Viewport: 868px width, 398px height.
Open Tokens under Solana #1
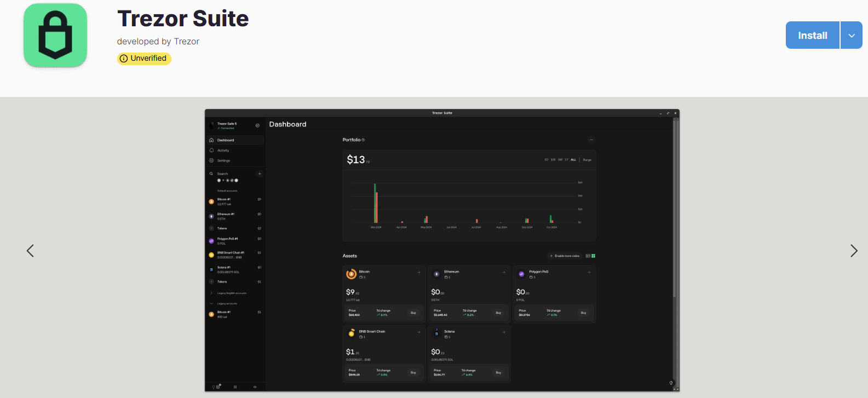[x=235, y=282]
